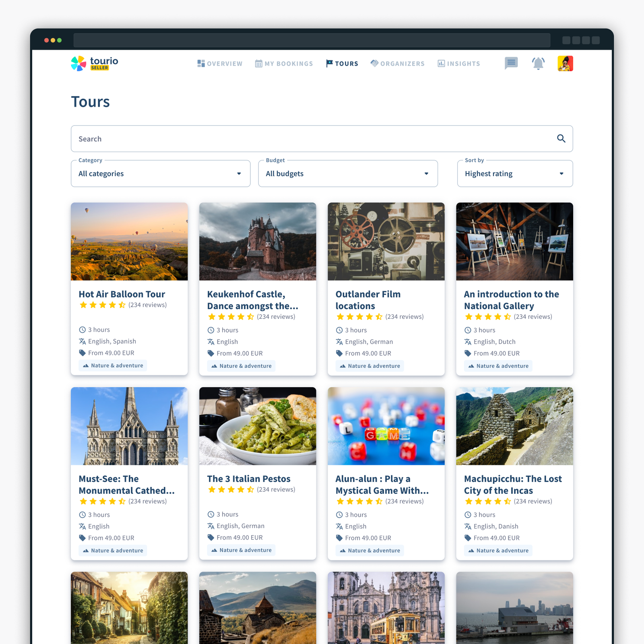Click the Insights chart icon
Screen dimensions: 644x644
pyautogui.click(x=442, y=64)
